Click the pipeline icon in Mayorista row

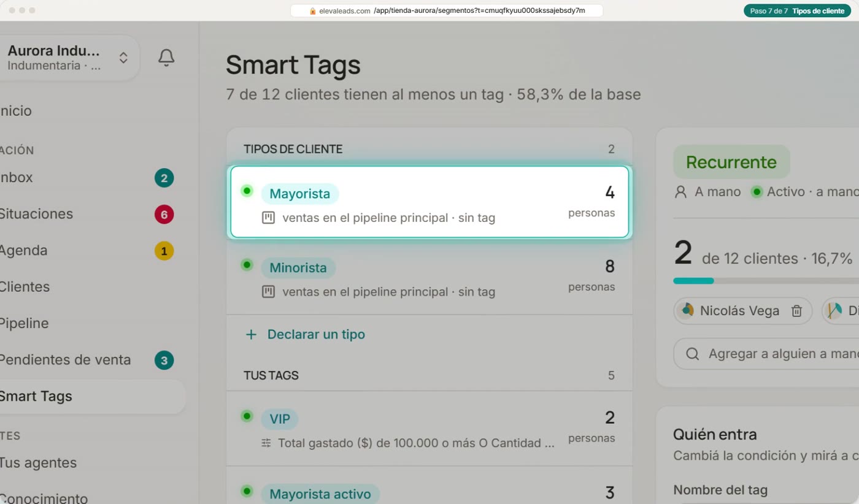point(268,218)
